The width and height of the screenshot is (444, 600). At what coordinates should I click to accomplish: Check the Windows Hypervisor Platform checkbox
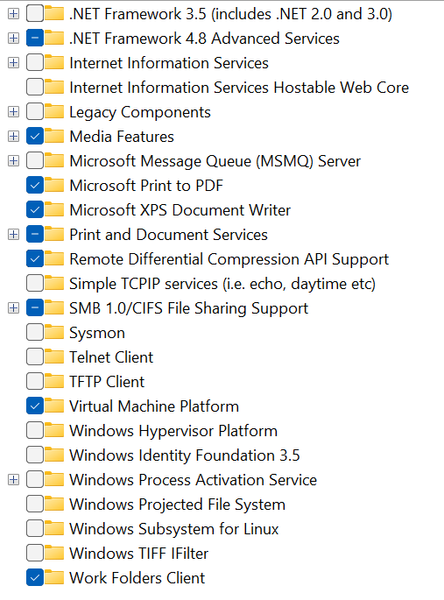point(35,430)
